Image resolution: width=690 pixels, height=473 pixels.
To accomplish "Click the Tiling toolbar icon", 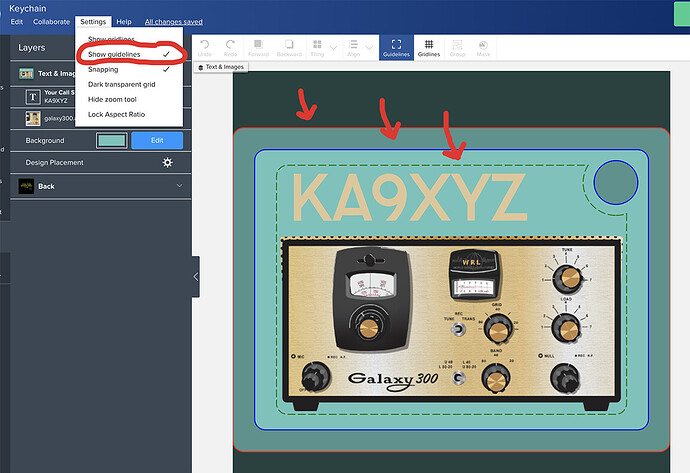I will (317, 48).
